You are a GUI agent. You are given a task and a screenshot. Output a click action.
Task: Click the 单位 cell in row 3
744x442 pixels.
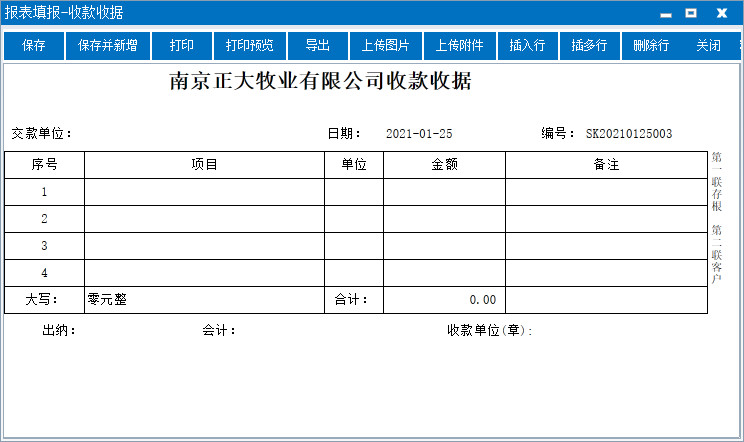[x=354, y=246]
